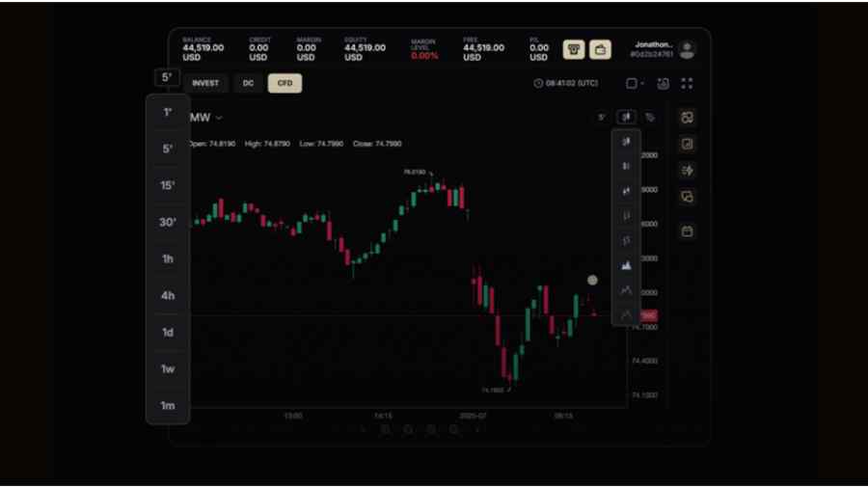Image resolution: width=868 pixels, height=488 pixels.
Task: Open the layout dropdown next to the clock
Action: click(635, 84)
